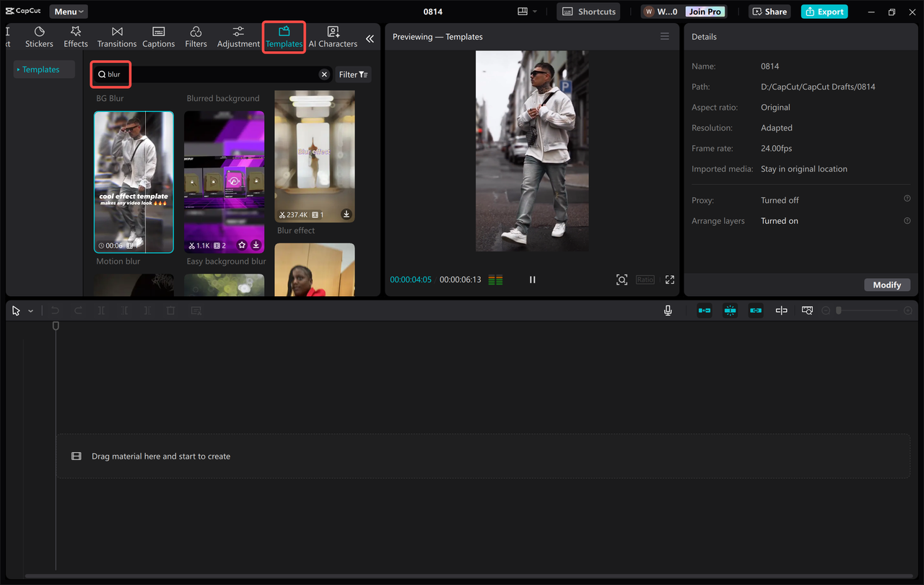Open the AI Characters panel
This screenshot has width=924, height=585.
coord(333,37)
